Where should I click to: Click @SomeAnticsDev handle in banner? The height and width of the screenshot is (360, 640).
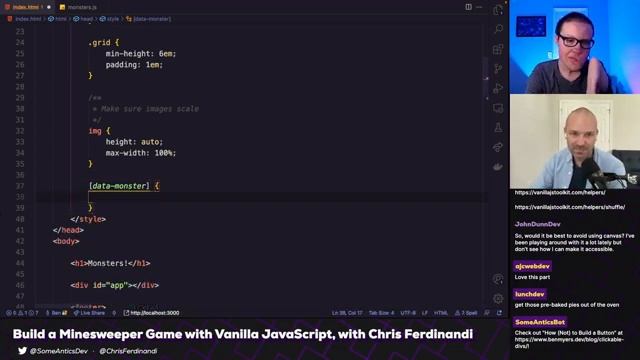coord(58,351)
